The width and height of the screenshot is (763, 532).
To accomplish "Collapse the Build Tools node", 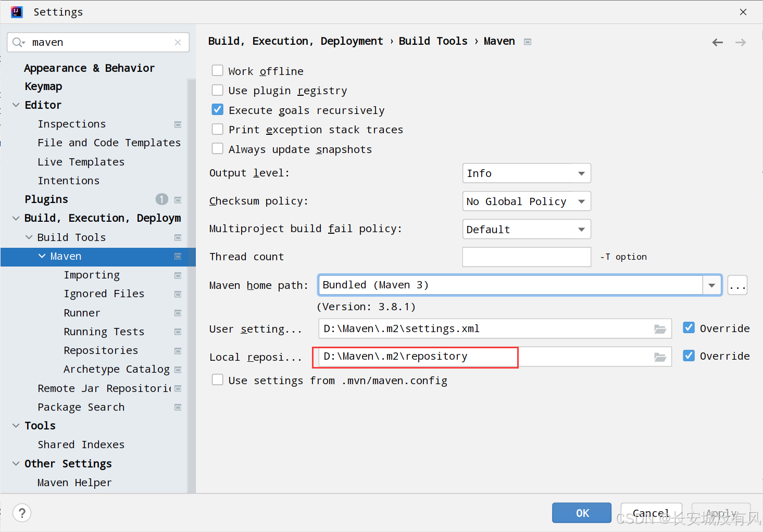I will point(29,237).
